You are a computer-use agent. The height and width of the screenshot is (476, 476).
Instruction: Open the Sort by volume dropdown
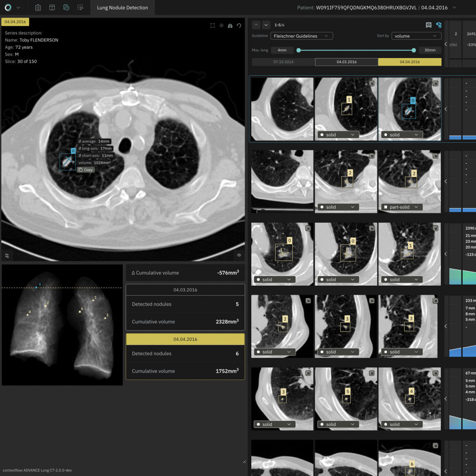tap(416, 36)
